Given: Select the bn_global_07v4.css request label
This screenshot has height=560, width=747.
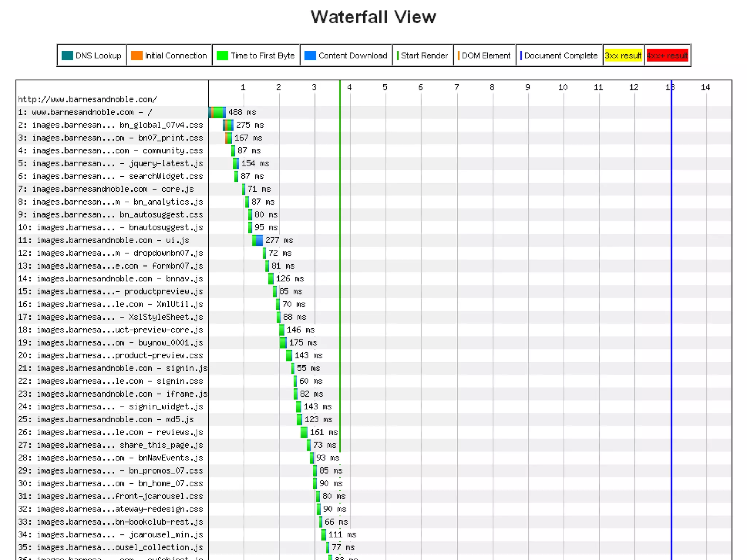Looking at the screenshot, I should tap(110, 125).
